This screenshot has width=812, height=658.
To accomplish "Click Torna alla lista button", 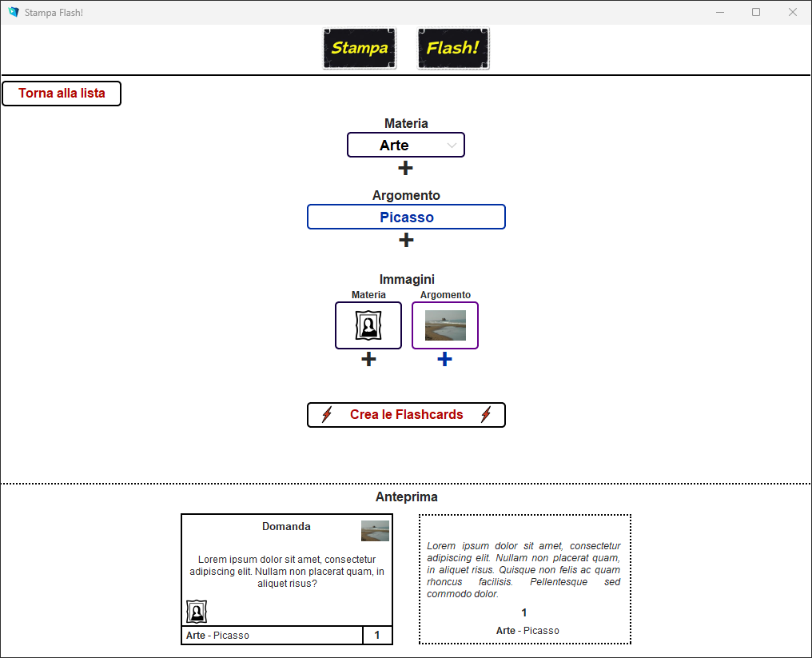I will [62, 94].
